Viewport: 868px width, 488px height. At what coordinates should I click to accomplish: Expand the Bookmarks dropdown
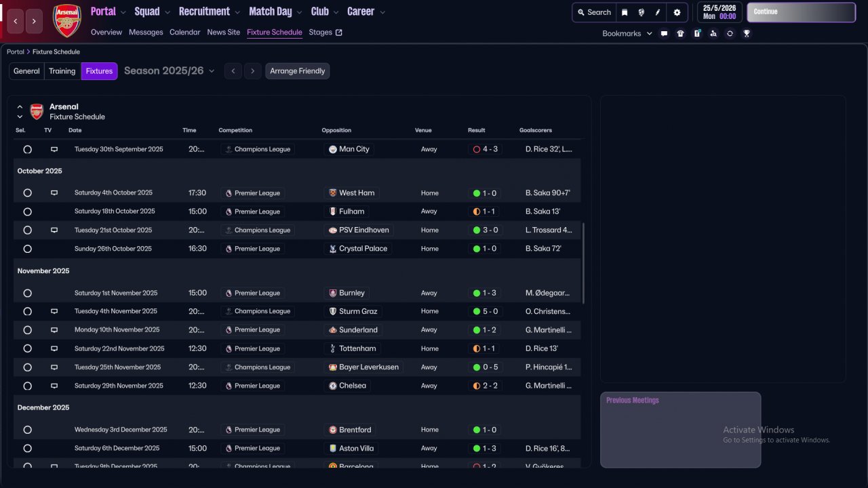[x=627, y=33]
